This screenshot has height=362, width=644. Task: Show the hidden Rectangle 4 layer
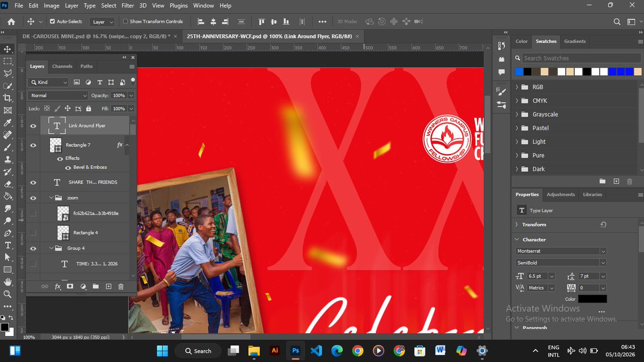pos(33,233)
